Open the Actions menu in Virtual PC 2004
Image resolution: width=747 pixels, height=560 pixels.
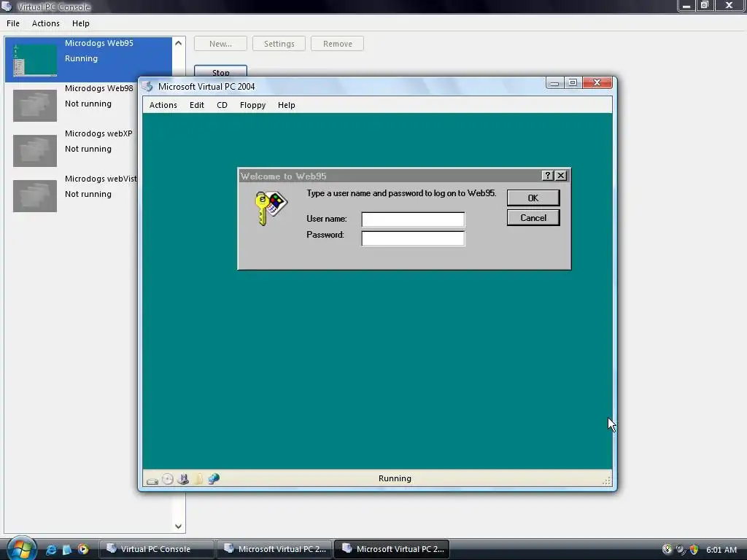163,105
